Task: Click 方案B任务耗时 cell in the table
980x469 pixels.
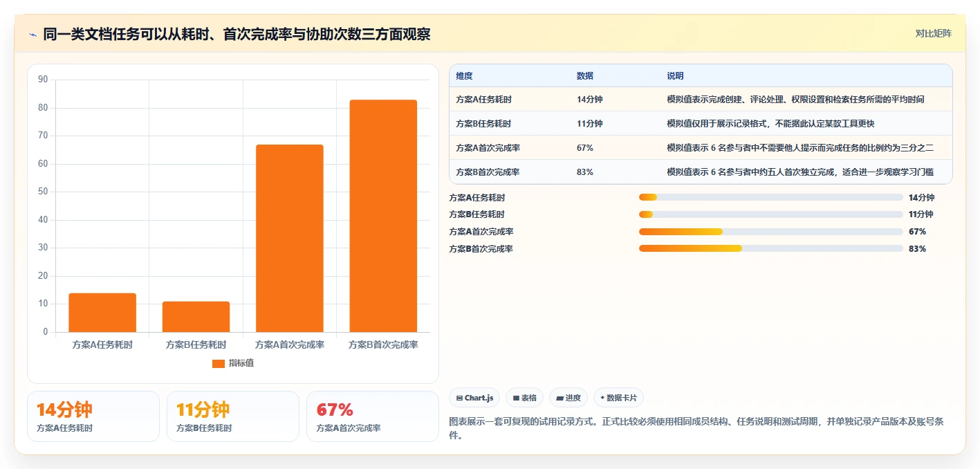Action: click(484, 124)
